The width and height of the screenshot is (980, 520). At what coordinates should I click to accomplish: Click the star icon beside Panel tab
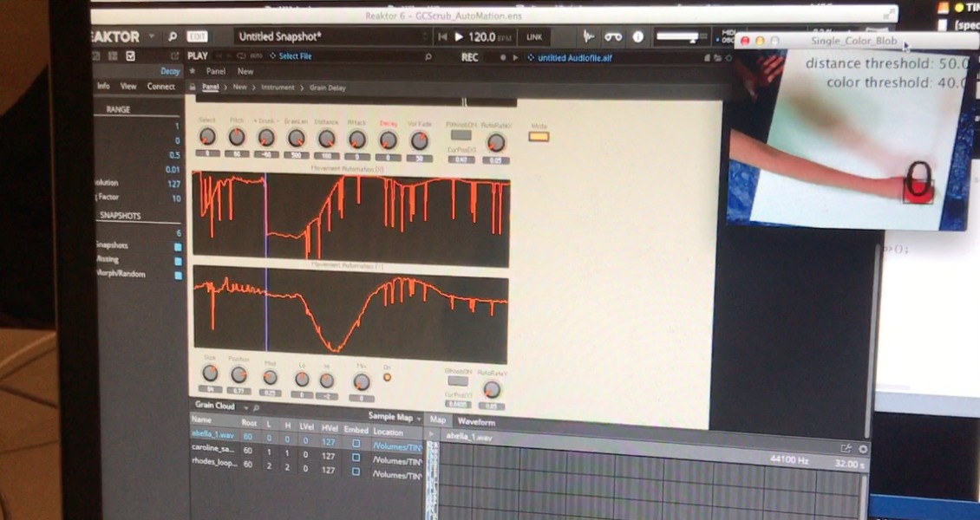[x=193, y=71]
